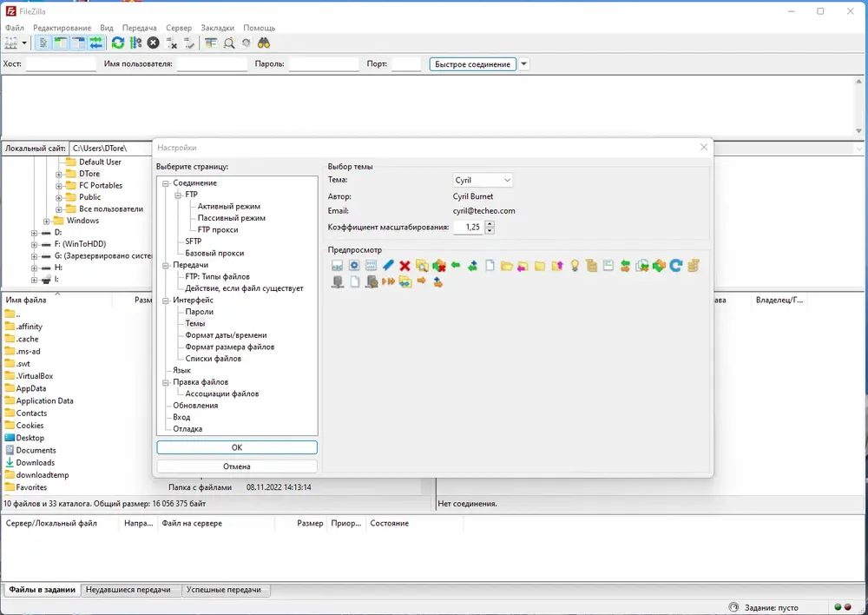Switch to the Успешные передачи tab
The height and width of the screenshot is (615, 868).
coord(224,590)
